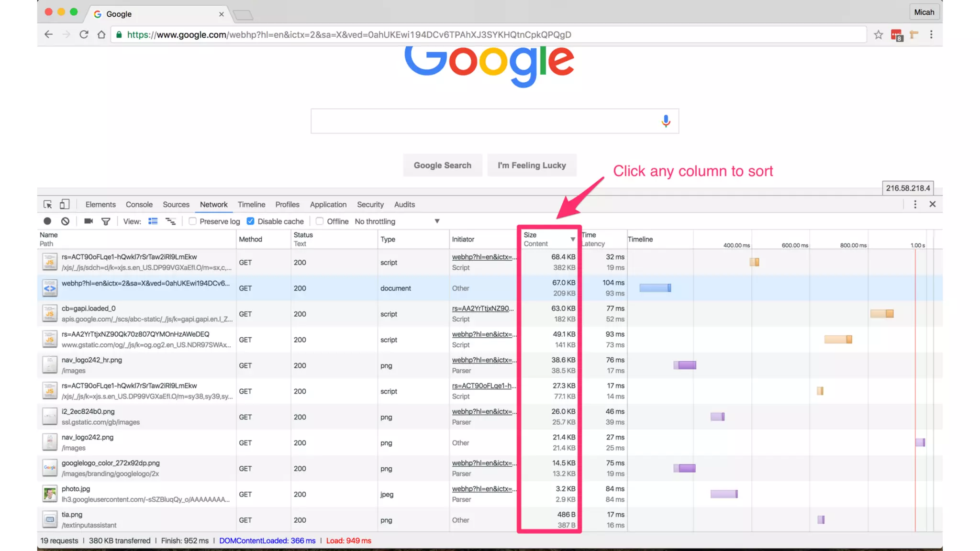Click the I'm Feeling Lucky button
This screenshot has width=980, height=551.
coord(531,165)
